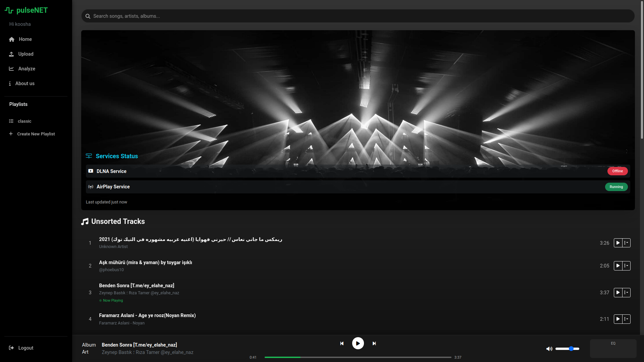Play track Faramarz Aslani - Age ye rooz
The image size is (644, 362).
click(x=618, y=319)
